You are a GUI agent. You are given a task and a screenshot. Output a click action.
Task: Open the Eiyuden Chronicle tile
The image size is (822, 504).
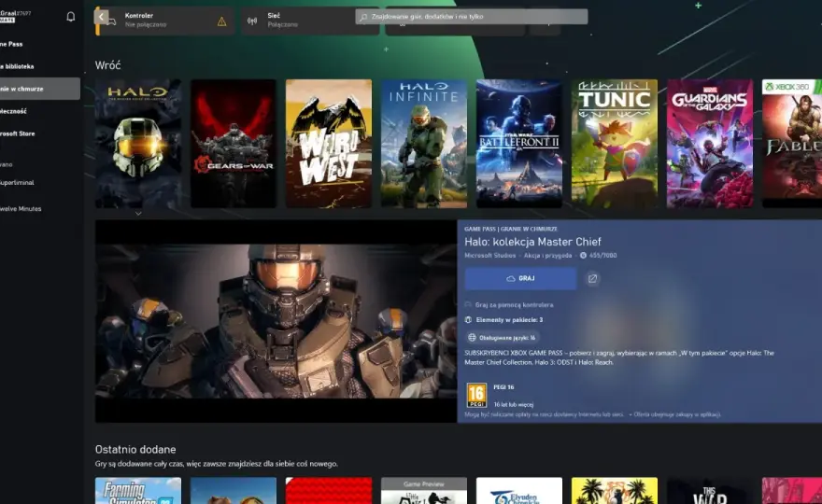click(519, 491)
